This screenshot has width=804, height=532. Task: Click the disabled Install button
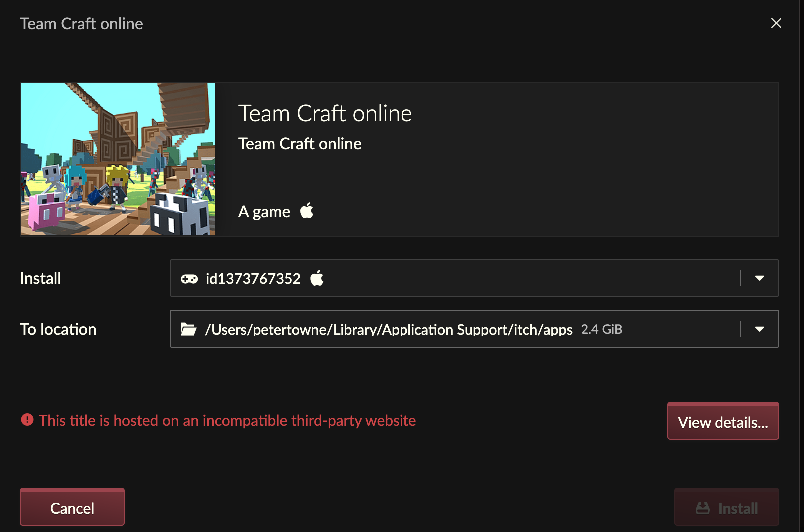pos(727,507)
